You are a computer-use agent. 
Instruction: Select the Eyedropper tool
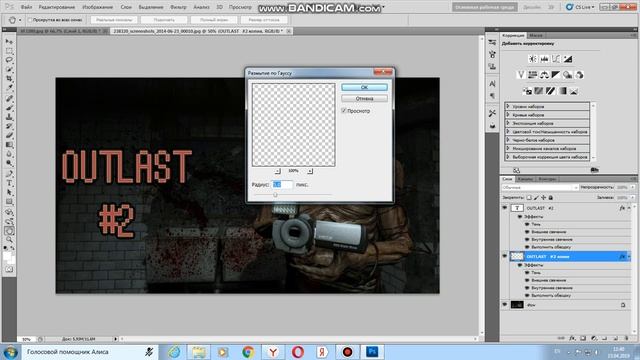coord(9,87)
